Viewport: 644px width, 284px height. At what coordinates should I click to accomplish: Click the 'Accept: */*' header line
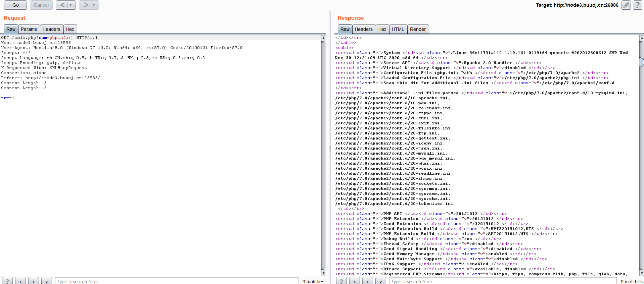[16, 53]
